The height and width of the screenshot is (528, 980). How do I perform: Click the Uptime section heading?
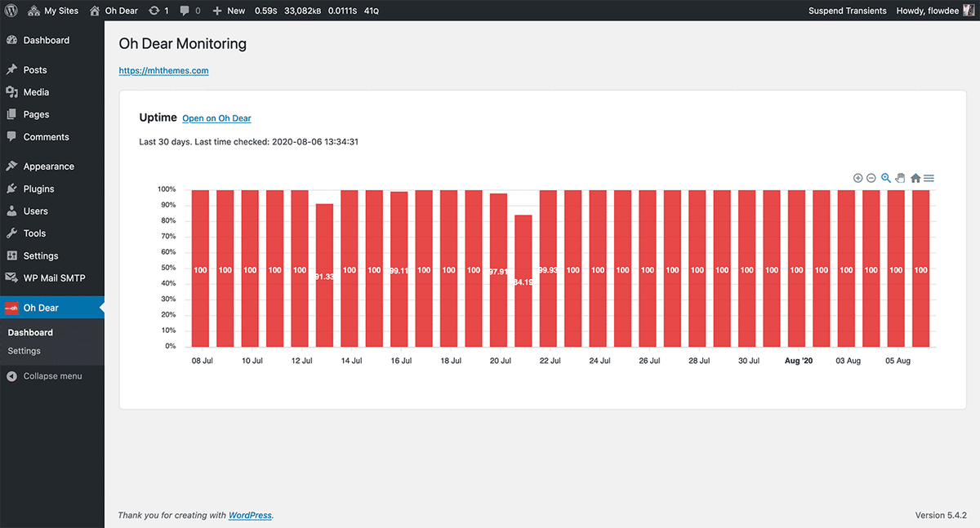point(158,118)
